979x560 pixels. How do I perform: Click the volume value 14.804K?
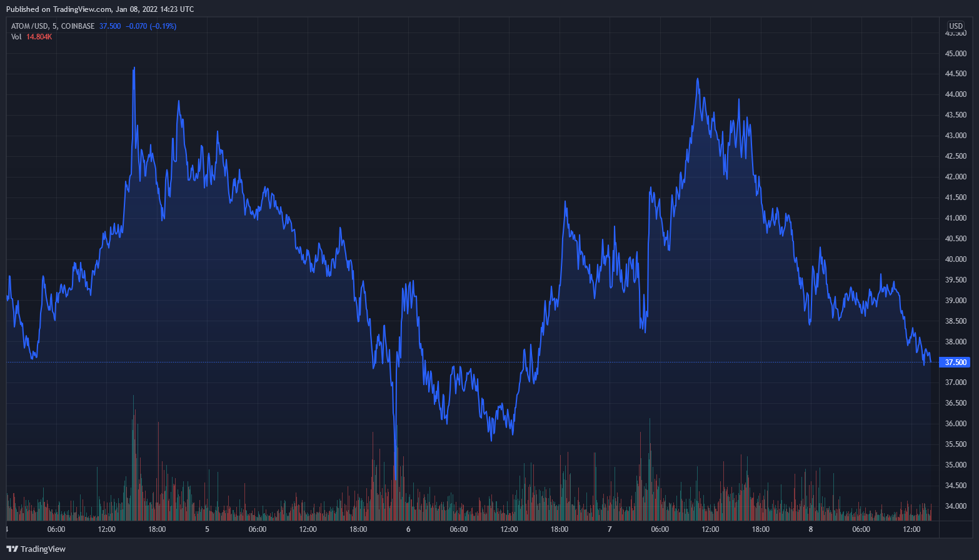39,37
